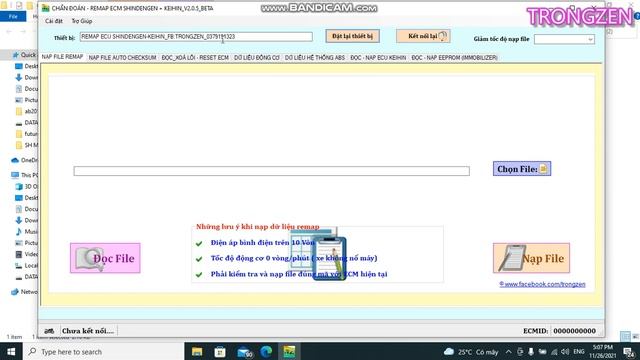Open the Trợ Giúp menu
This screenshot has height=360, width=640.
(82, 21)
